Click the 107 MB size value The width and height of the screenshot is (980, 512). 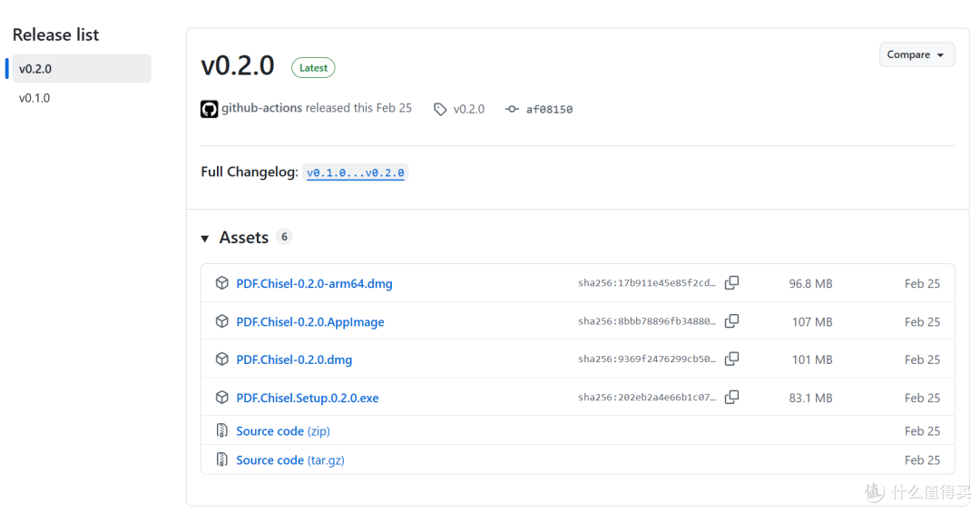coord(812,322)
